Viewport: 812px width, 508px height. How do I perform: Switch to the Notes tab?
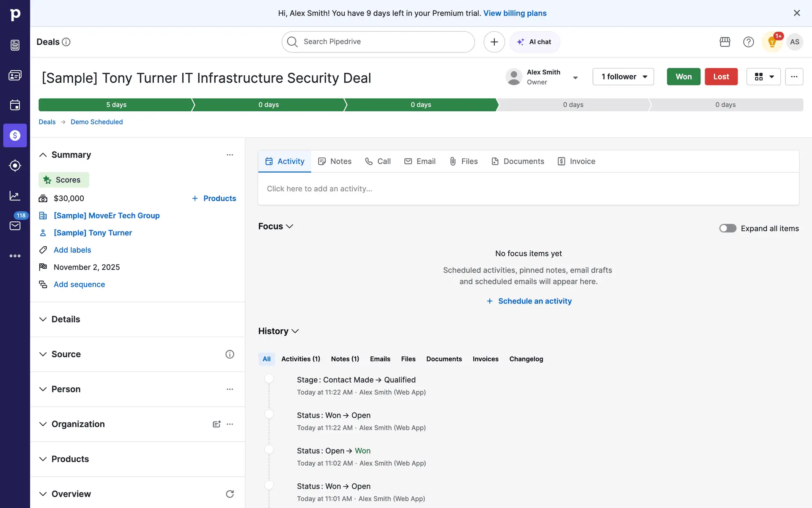335,161
